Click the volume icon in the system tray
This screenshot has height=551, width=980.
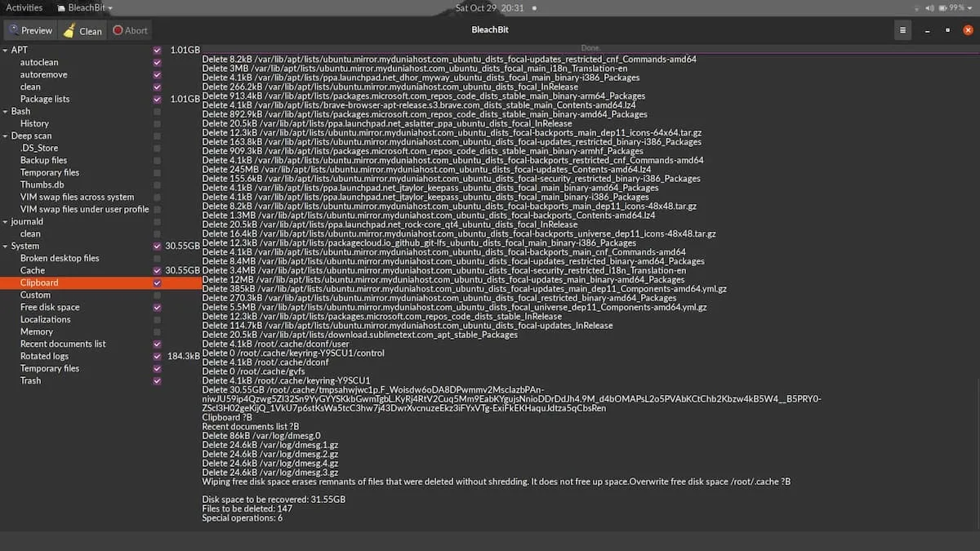pyautogui.click(x=932, y=7)
